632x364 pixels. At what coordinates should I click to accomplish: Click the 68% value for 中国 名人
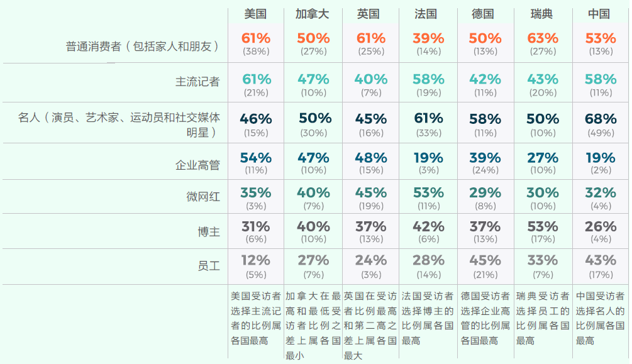(x=601, y=119)
